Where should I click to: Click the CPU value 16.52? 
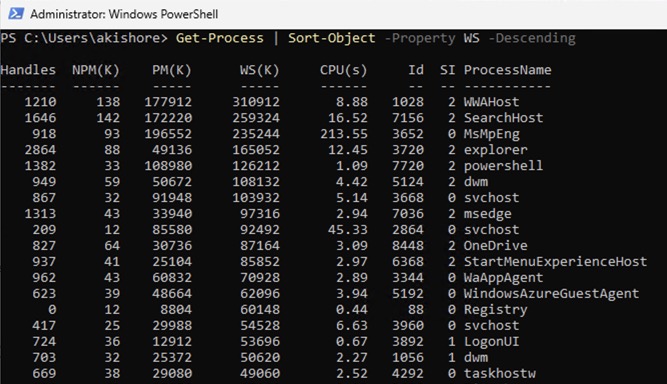[x=348, y=118]
